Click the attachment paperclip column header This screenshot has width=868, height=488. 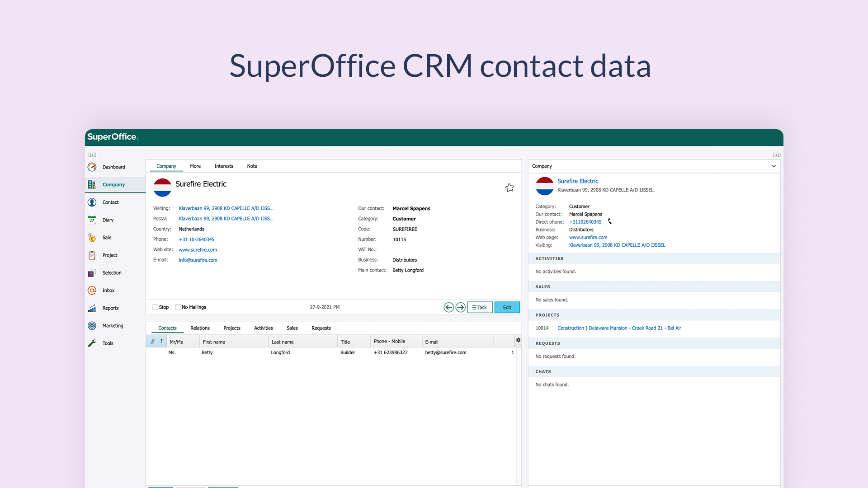click(153, 342)
